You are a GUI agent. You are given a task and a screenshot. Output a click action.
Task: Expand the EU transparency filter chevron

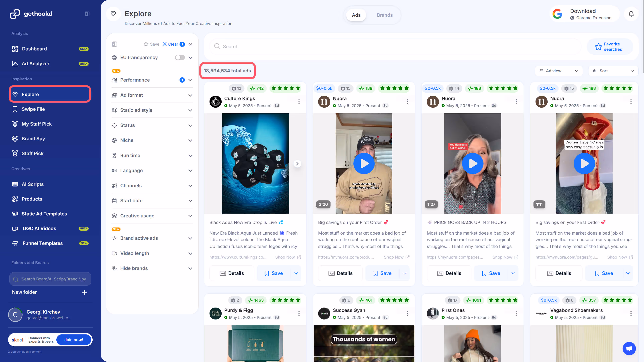pyautogui.click(x=190, y=58)
